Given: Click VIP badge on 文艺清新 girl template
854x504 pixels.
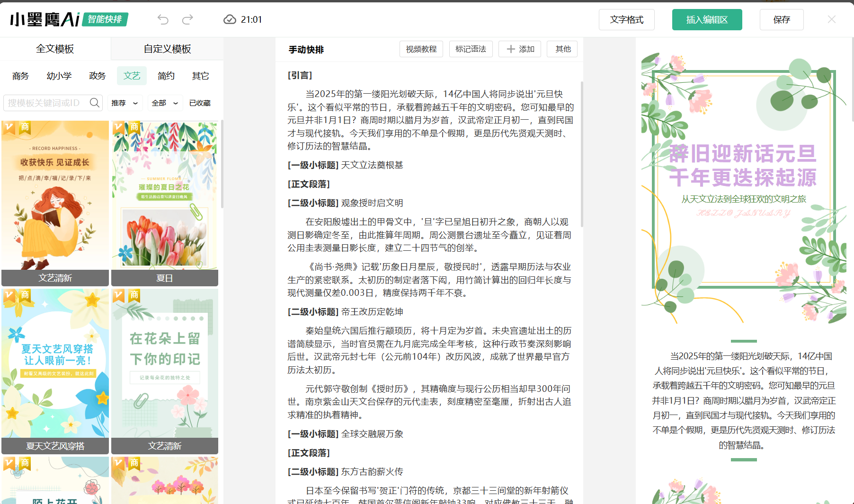Looking at the screenshot, I should pos(9,127).
